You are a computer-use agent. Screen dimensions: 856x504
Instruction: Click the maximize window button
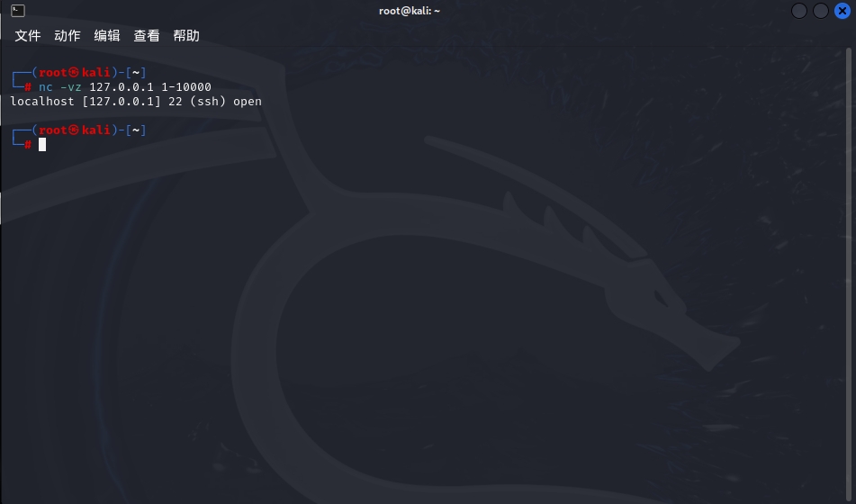[821, 11]
